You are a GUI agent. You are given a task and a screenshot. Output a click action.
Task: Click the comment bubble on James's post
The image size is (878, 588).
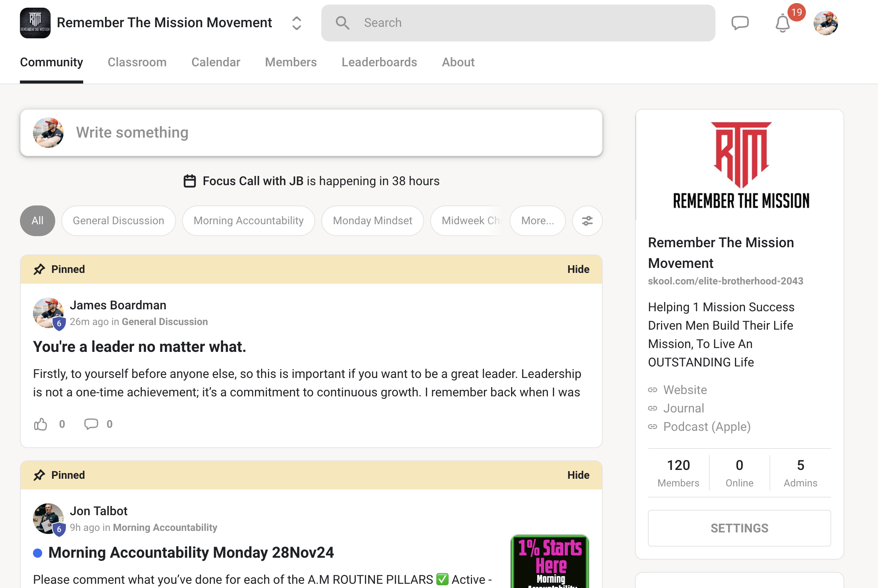click(x=91, y=424)
